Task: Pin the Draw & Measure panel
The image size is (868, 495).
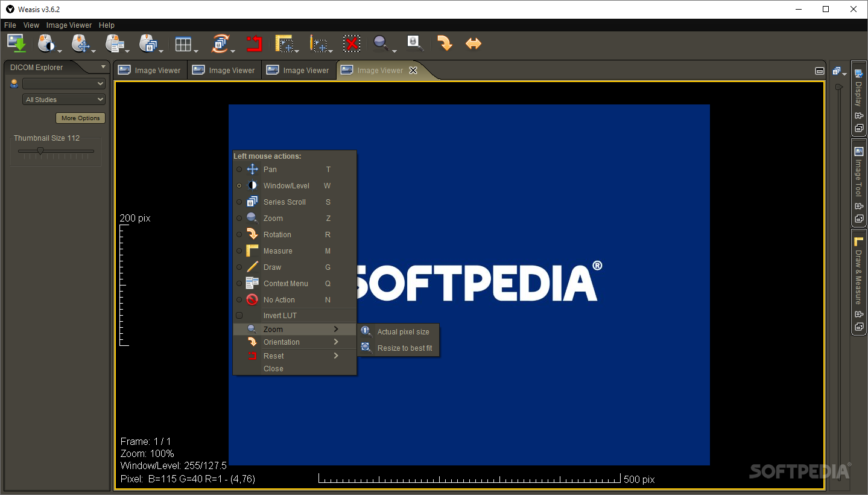Action: click(x=859, y=315)
